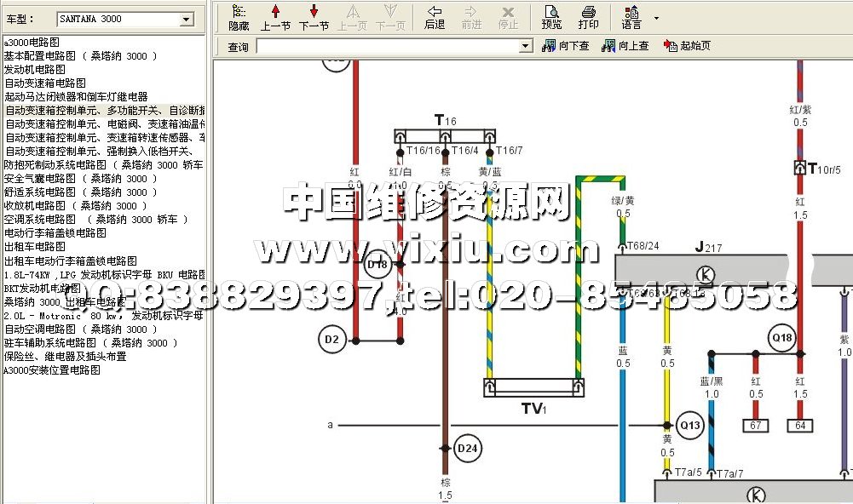Click the 语言 language icon
Viewport: 853px width, 504px height.
631,16
